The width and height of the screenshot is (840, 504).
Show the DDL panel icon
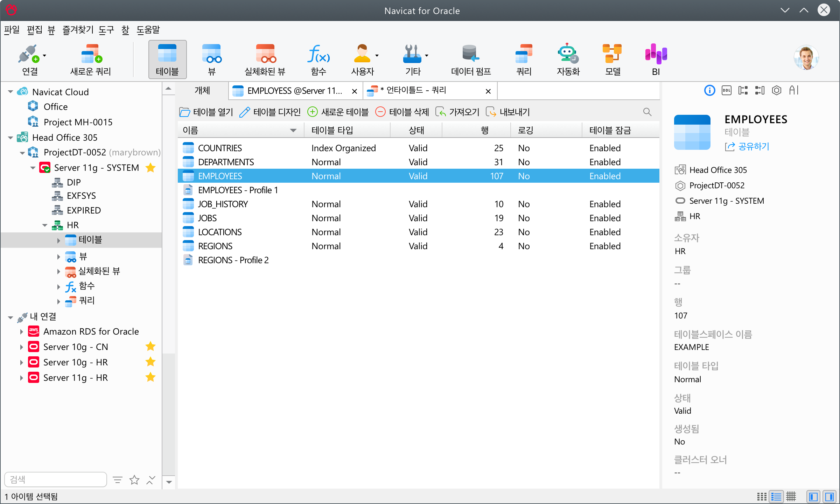[726, 91]
